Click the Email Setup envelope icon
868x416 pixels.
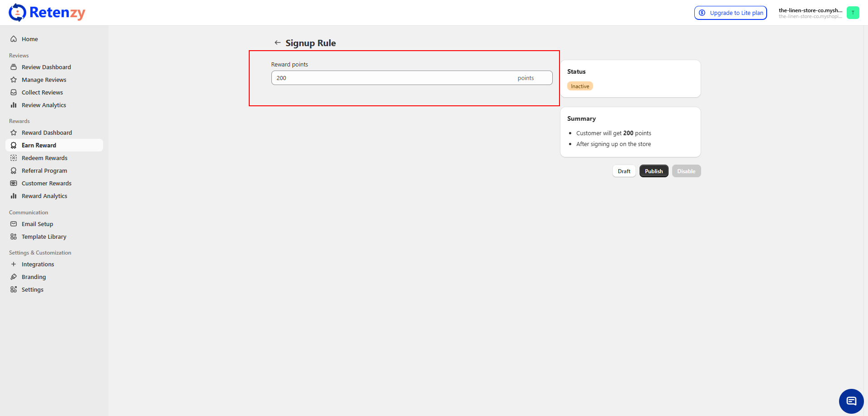tap(14, 224)
